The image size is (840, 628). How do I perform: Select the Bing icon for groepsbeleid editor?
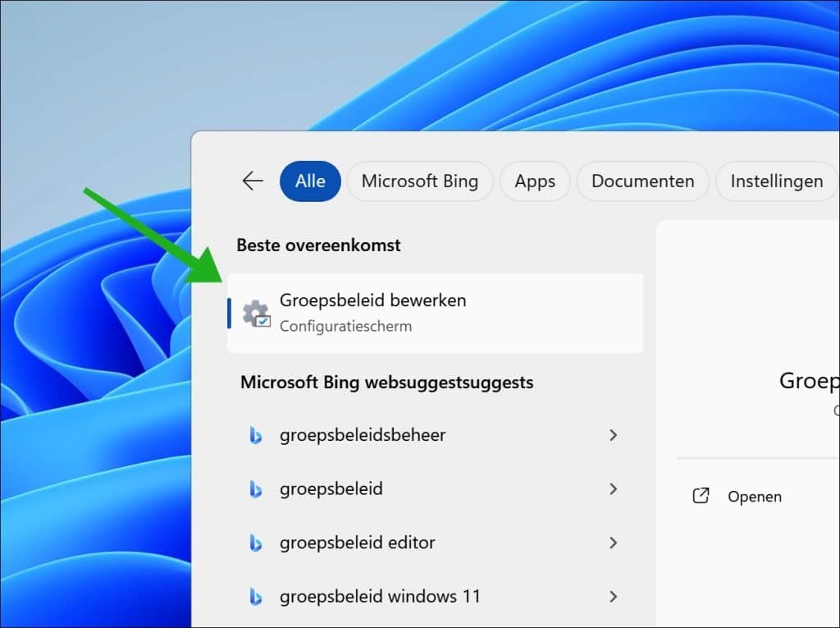256,543
